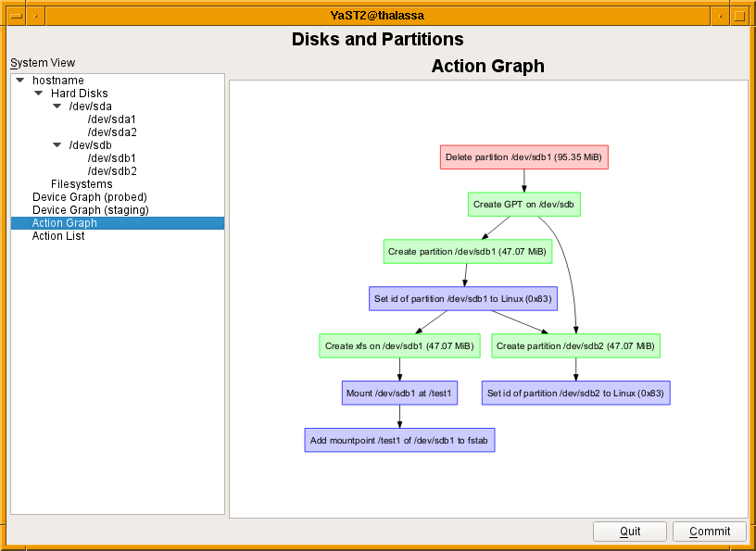Collapse the /dev/sda disk node
Image resolution: width=756 pixels, height=551 pixels.
pyautogui.click(x=57, y=106)
